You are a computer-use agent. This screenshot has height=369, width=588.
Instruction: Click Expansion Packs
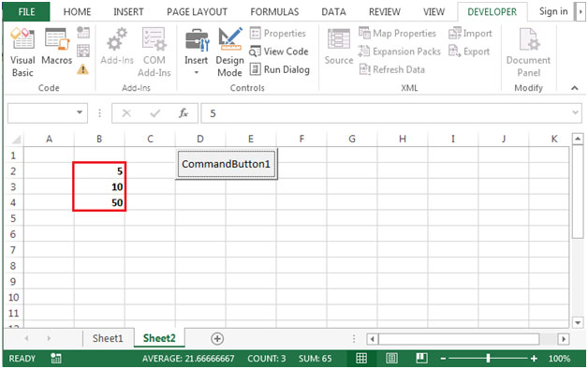tap(400, 51)
